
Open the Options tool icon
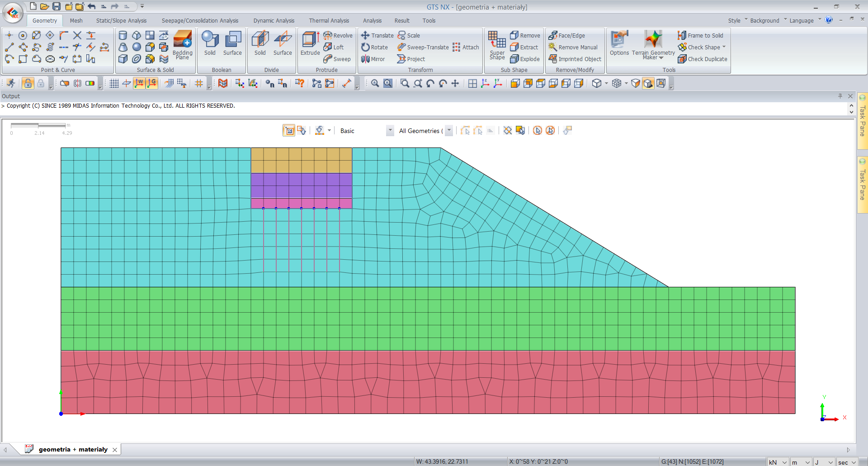[x=619, y=43]
